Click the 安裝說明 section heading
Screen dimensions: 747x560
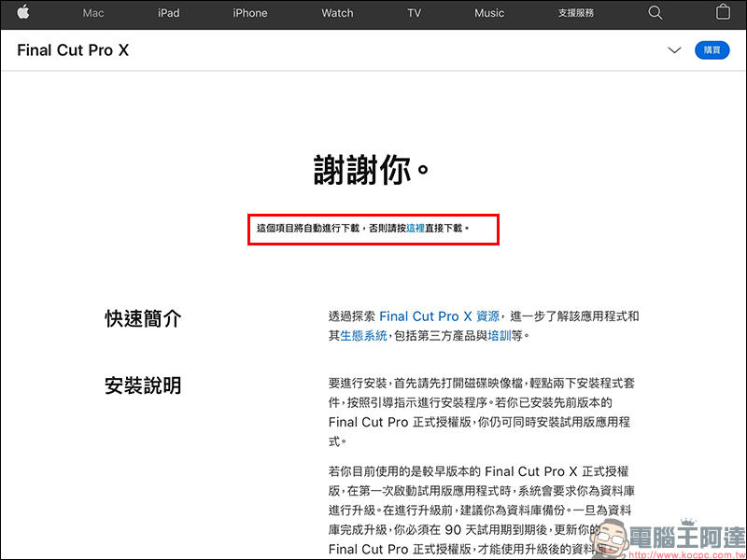click(x=143, y=385)
